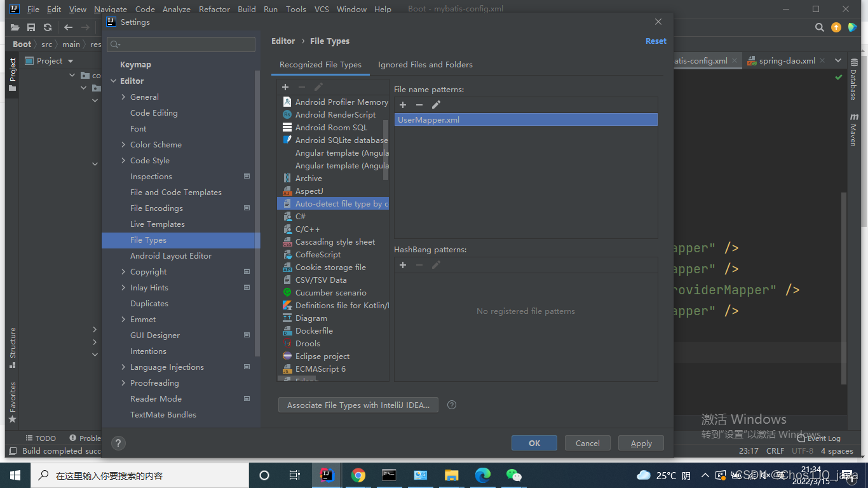Open the Project tool window sidebar tab

click(13, 74)
